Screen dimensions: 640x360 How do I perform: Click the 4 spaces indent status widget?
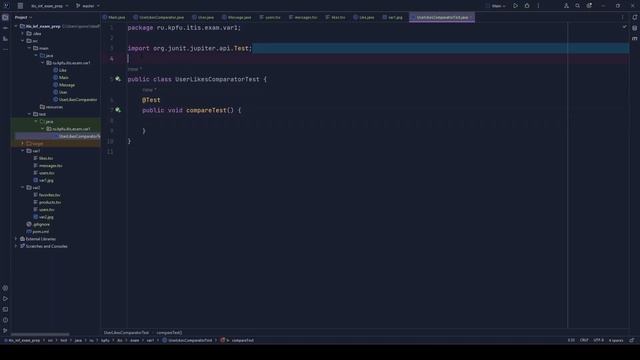[x=616, y=340]
